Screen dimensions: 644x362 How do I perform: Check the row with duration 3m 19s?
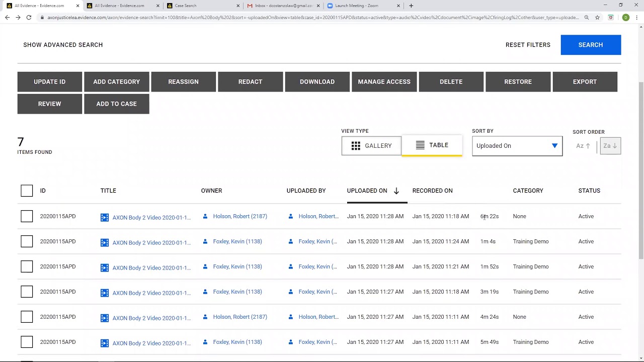pyautogui.click(x=27, y=292)
